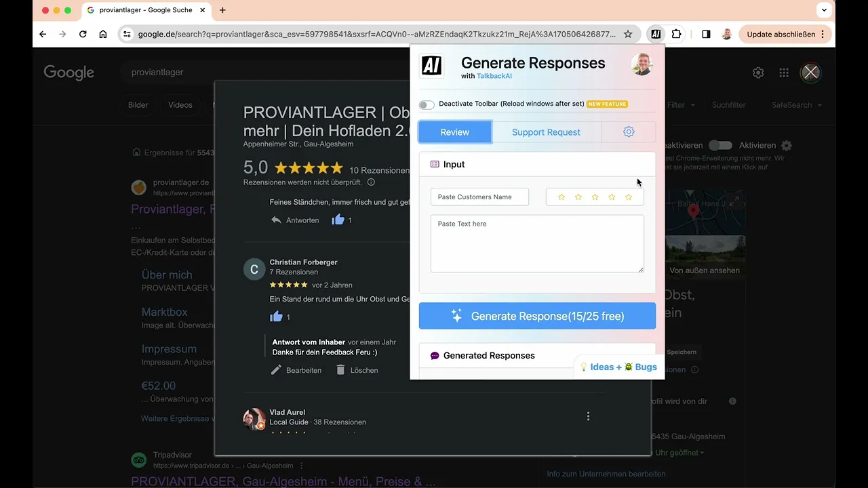Open the Ideas + Bugs button
Image resolution: width=868 pixels, height=488 pixels.
click(618, 367)
